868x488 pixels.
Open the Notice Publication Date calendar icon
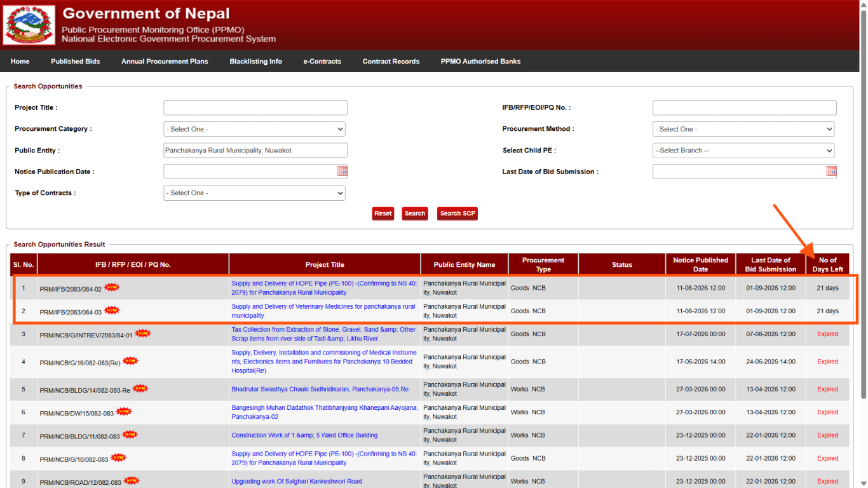(x=342, y=171)
